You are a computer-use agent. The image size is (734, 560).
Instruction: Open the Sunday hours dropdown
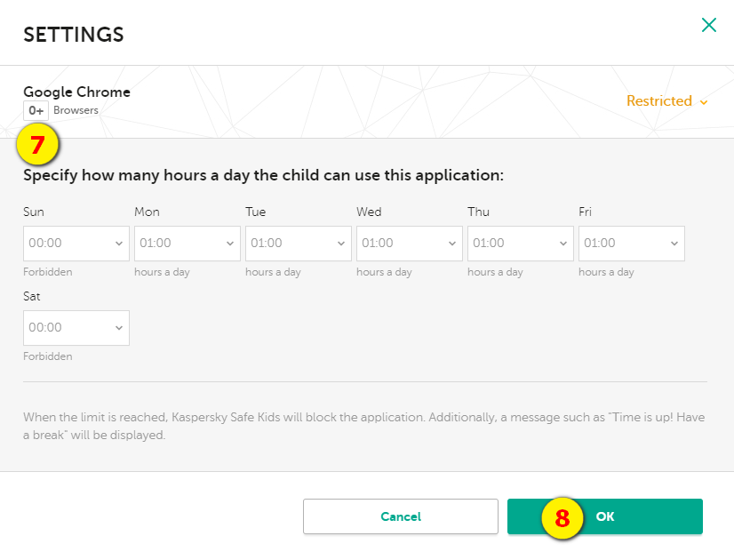click(76, 244)
